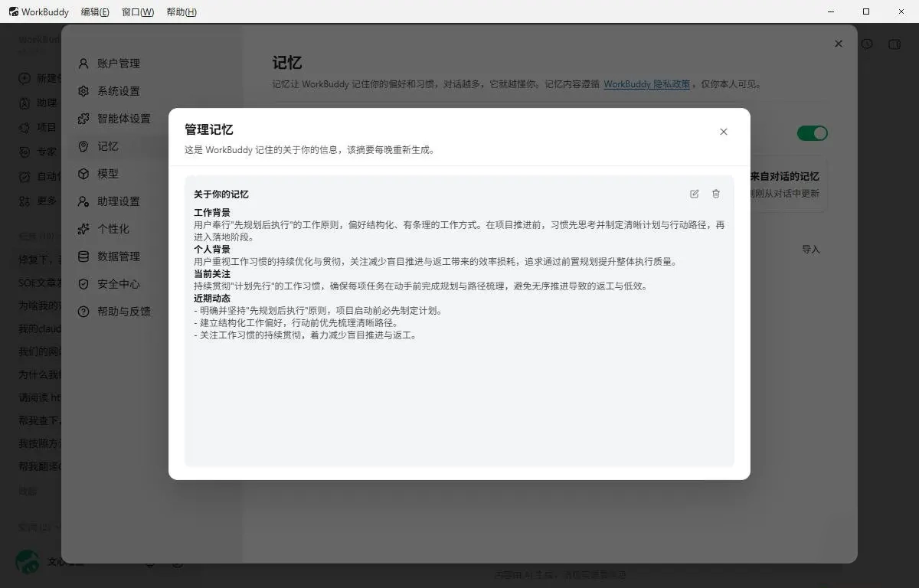Click the edit memory pencil icon

click(x=694, y=194)
